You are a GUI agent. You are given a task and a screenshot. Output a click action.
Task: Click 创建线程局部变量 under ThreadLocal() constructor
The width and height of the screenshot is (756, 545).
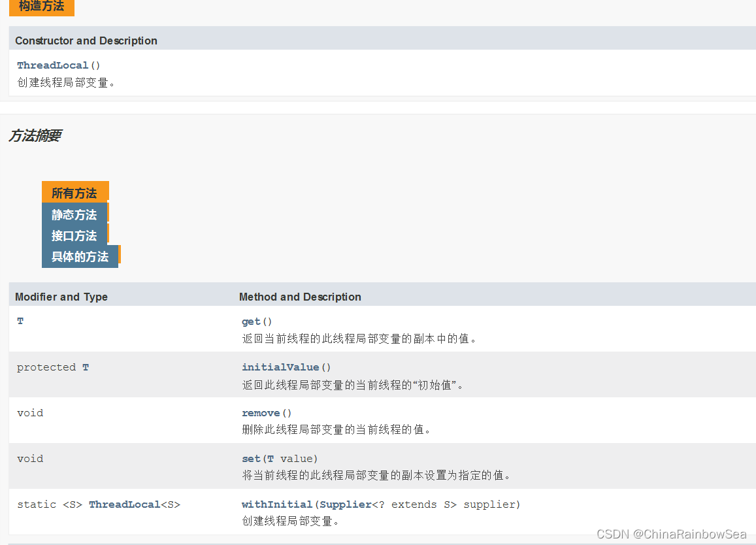click(66, 82)
